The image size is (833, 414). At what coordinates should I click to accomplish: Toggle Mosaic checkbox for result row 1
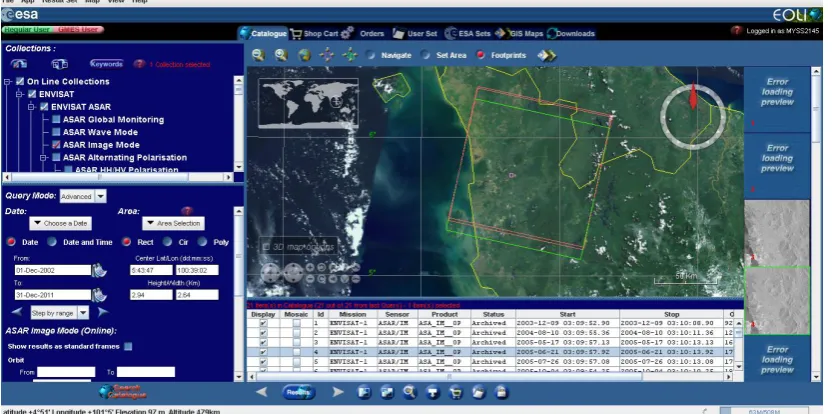click(x=296, y=323)
